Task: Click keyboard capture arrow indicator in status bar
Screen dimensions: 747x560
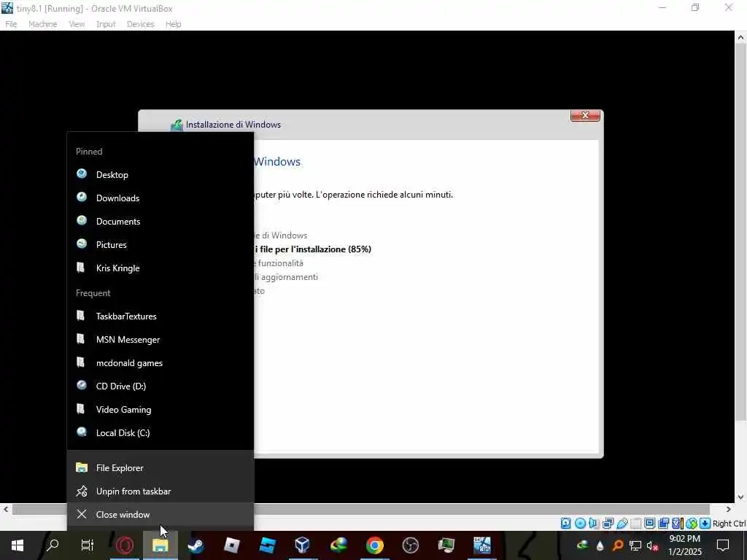Action: (x=705, y=524)
